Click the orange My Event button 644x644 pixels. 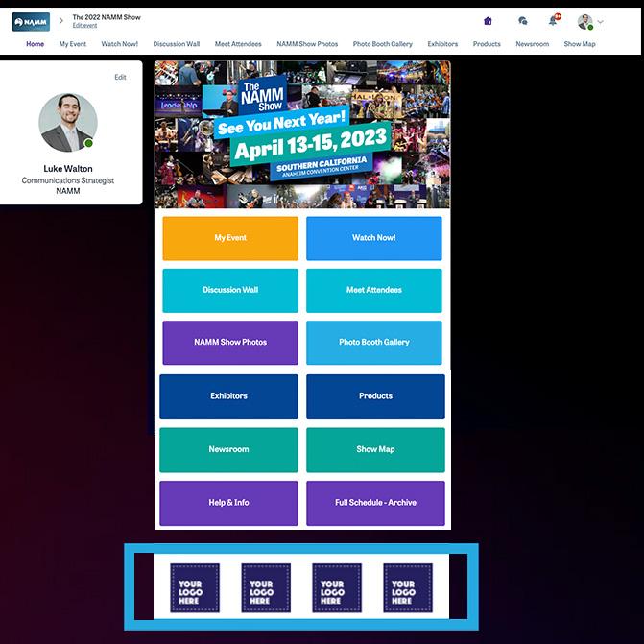(x=230, y=238)
